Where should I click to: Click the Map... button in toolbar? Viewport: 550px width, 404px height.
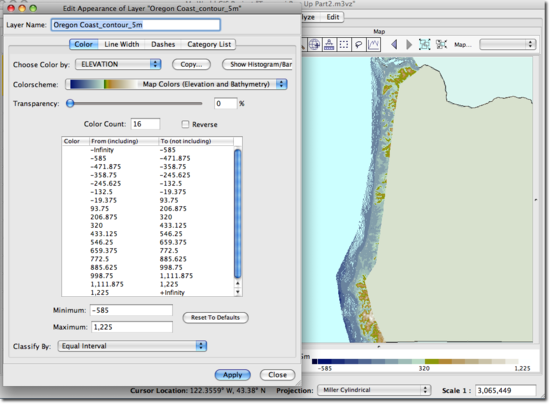[x=463, y=45]
